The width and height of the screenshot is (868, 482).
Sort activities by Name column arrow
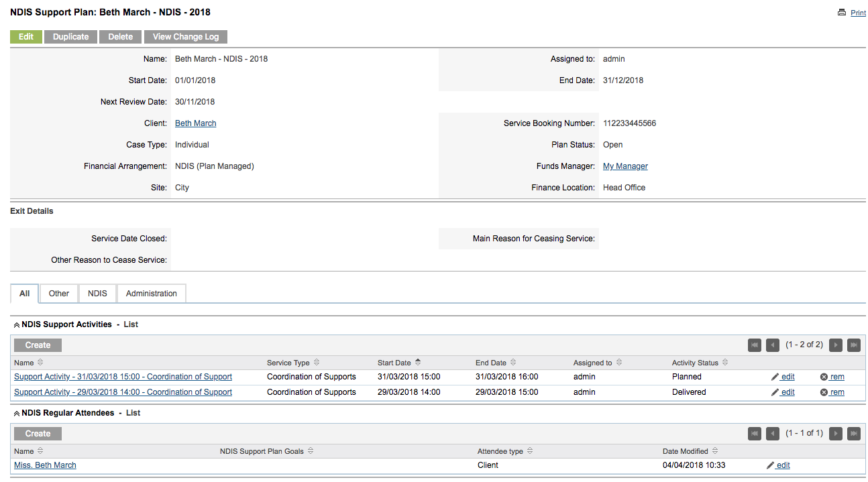(x=40, y=363)
